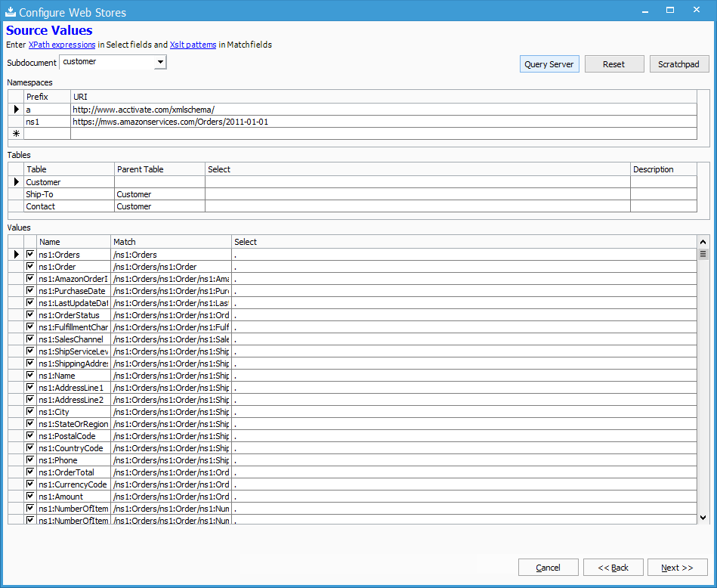Image resolution: width=717 pixels, height=588 pixels.
Task: Click the Values scrollbar up arrow
Action: [x=703, y=242]
